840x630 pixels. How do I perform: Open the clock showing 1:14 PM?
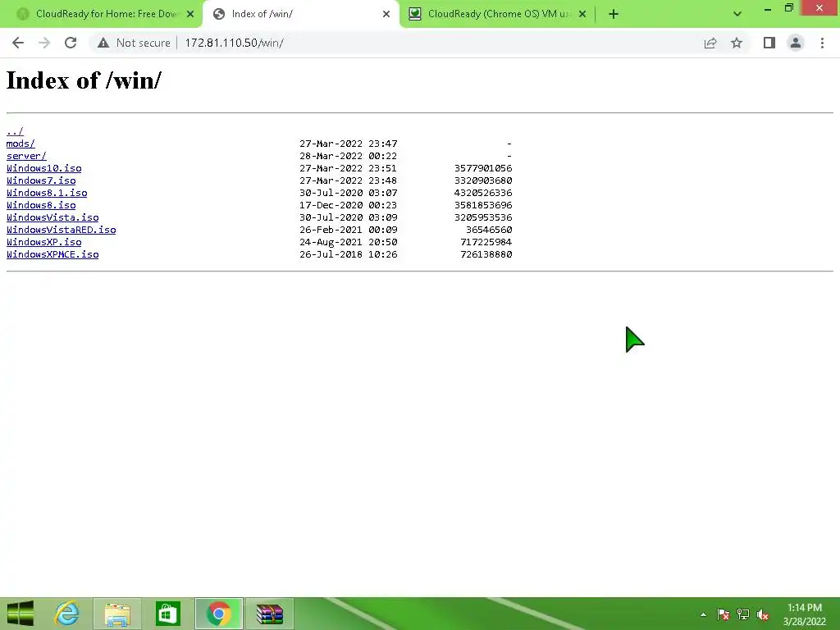pyautogui.click(x=805, y=614)
